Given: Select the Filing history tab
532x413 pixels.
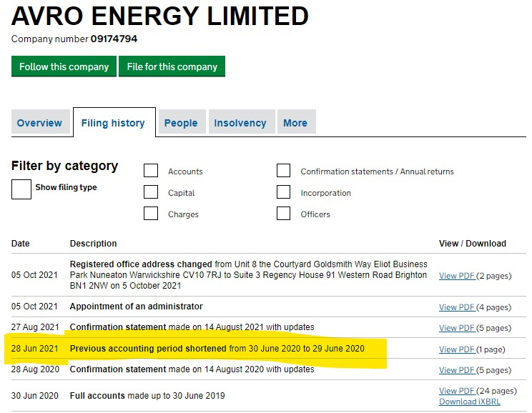Looking at the screenshot, I should 113,123.
